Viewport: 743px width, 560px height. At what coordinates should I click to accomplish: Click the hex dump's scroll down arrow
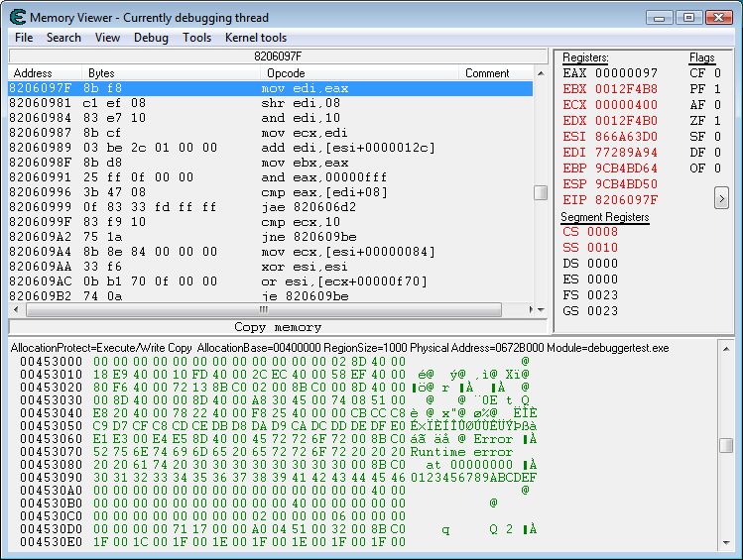[x=726, y=543]
